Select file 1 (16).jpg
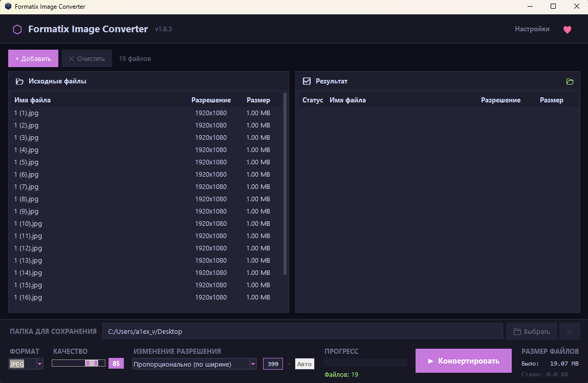The image size is (588, 383). (x=146, y=297)
